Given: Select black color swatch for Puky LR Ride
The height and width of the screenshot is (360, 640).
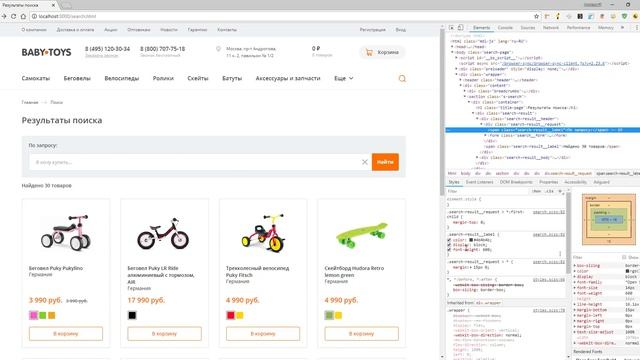Looking at the screenshot, I should (132, 315).
